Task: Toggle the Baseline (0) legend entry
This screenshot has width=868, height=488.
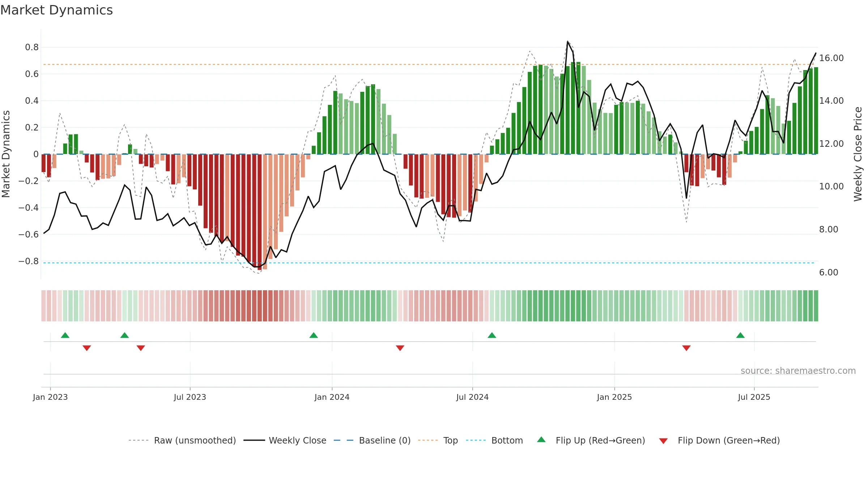Action: pos(372,440)
